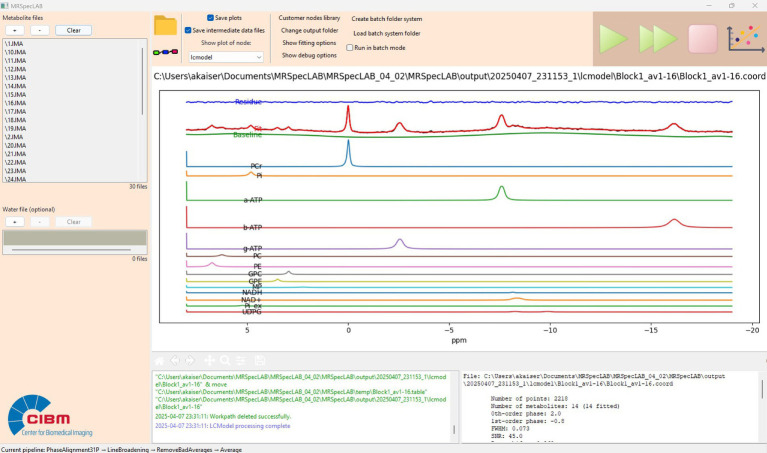Open the yellow folder icon
Viewport: 767px width, 453px height.
(x=165, y=25)
